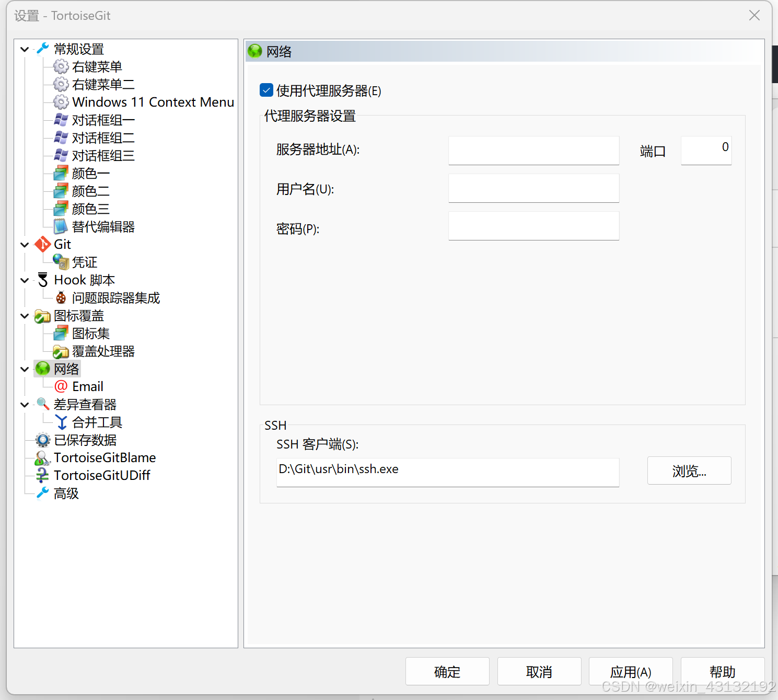Collapse the 常规设置 tree node
Screen dimensions: 778x700
click(25, 49)
